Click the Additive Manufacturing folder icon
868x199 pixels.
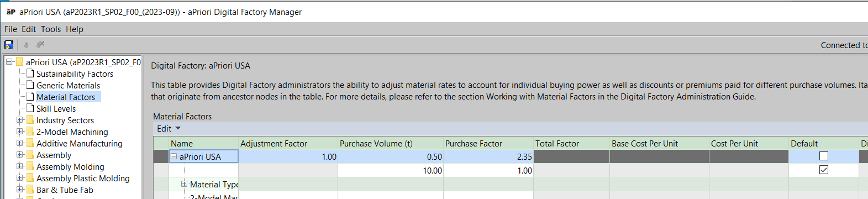pos(30,143)
